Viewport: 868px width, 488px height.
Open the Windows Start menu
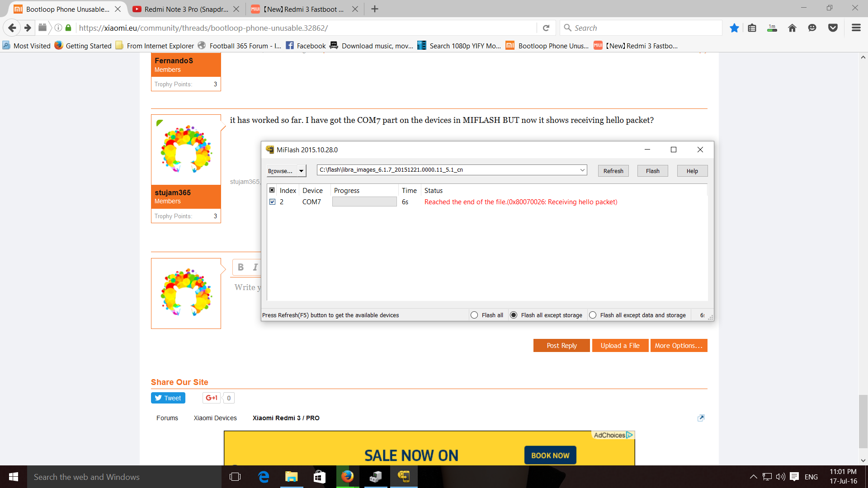(x=14, y=477)
